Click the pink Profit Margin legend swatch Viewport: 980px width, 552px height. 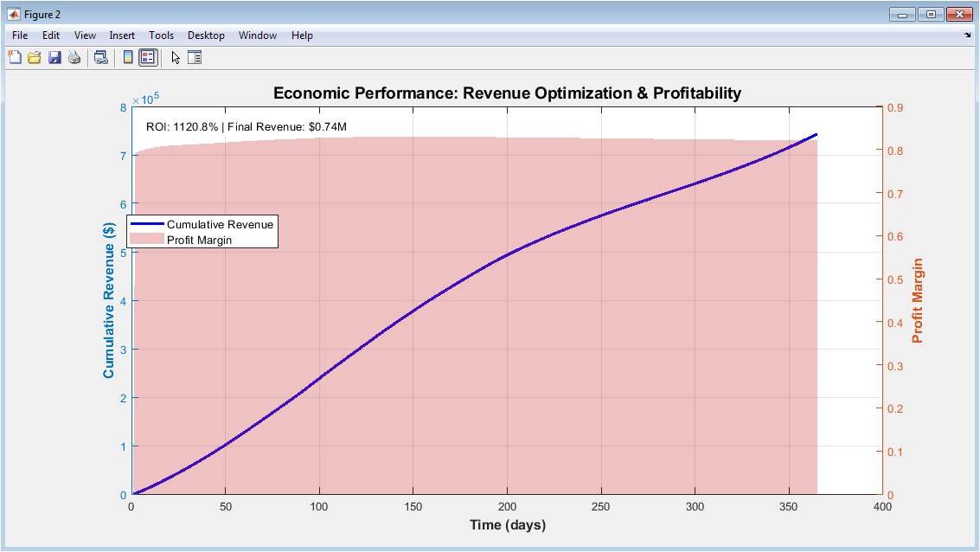tap(147, 240)
